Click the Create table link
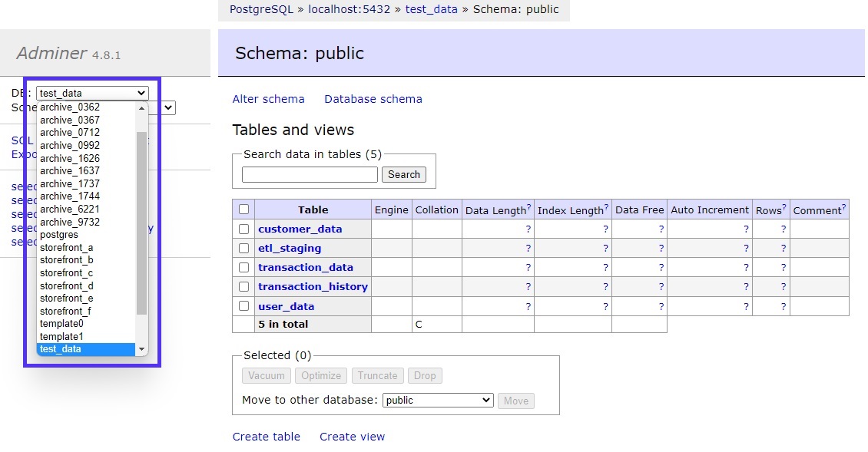 point(266,437)
